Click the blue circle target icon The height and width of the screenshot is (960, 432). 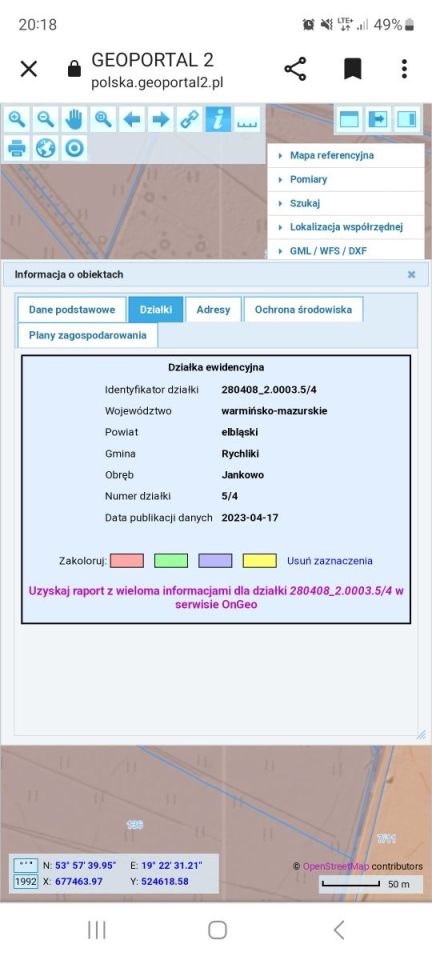point(74,148)
